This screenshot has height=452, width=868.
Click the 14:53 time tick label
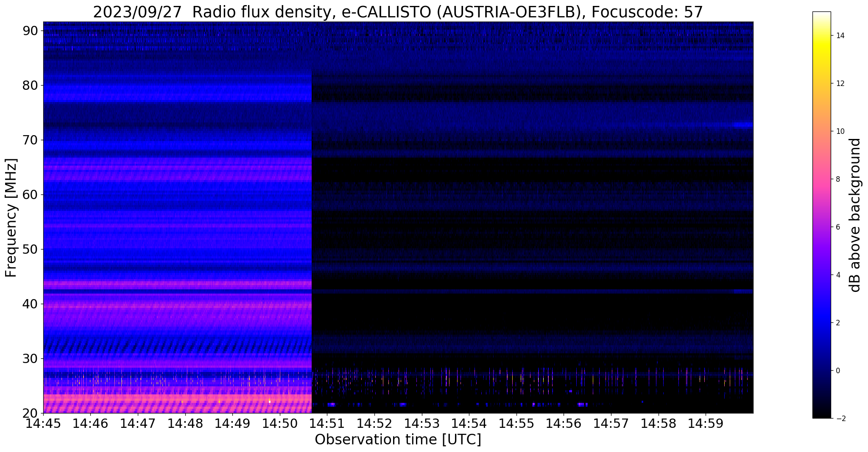click(422, 423)
